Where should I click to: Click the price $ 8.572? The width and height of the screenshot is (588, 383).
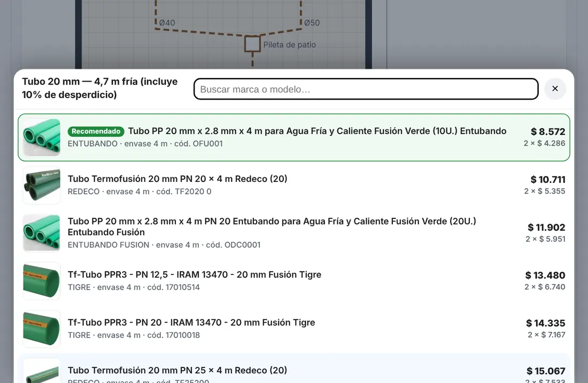point(548,132)
